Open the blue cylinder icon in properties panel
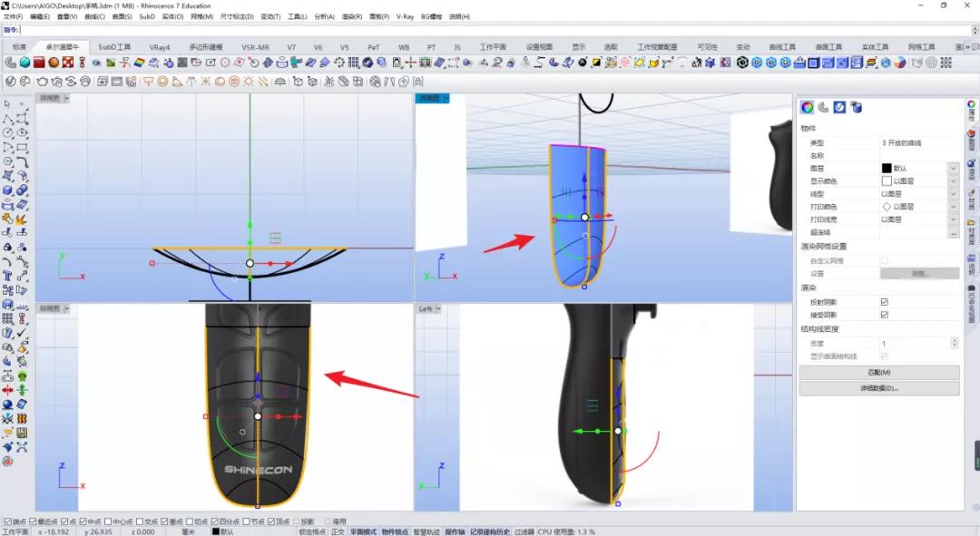Screen dimensions: 980x536 [x=857, y=107]
